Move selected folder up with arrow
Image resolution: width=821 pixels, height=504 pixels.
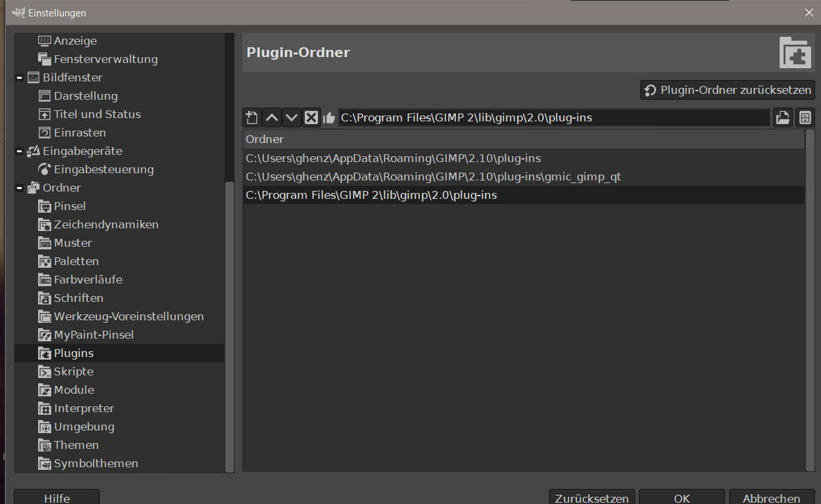tap(272, 118)
